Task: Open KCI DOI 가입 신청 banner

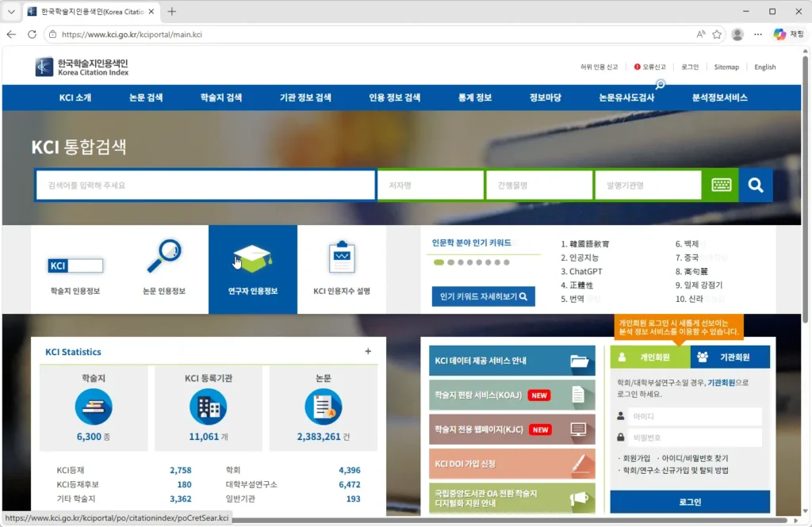Action: (x=512, y=464)
